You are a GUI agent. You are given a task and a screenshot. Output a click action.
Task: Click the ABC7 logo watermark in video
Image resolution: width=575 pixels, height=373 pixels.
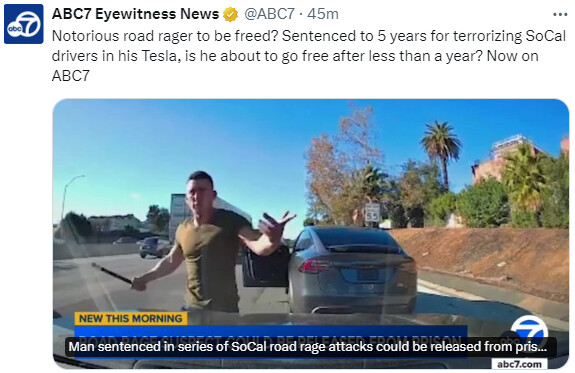[528, 330]
